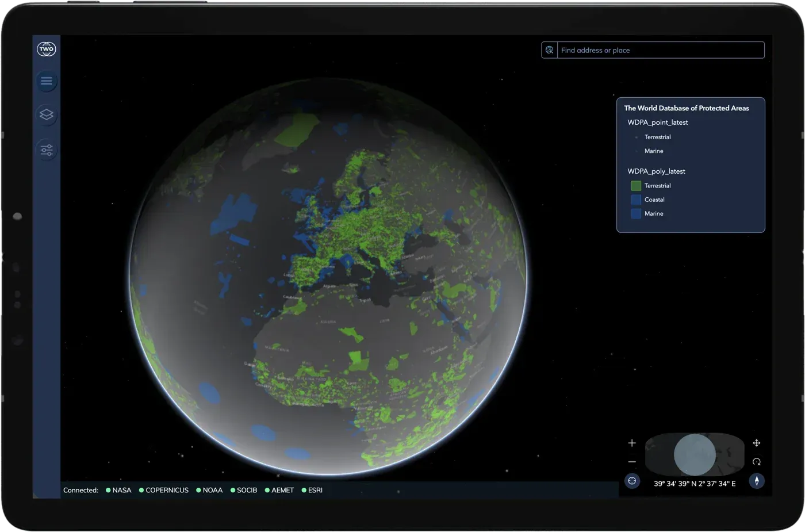Reset orientation with the compass icon
The image size is (805, 532).
coord(757,481)
